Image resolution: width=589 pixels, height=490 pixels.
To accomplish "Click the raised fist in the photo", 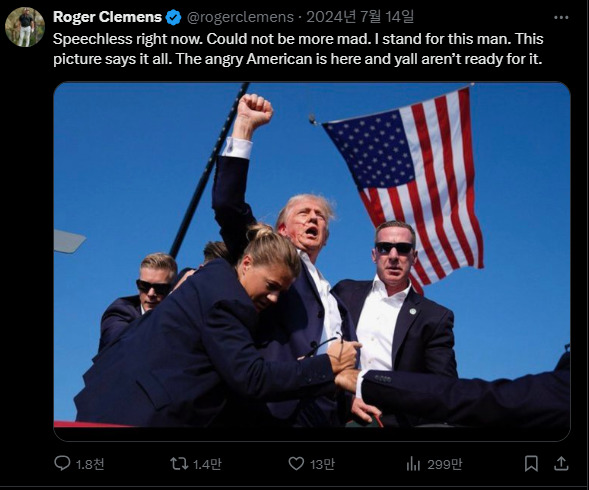I will pyautogui.click(x=254, y=111).
